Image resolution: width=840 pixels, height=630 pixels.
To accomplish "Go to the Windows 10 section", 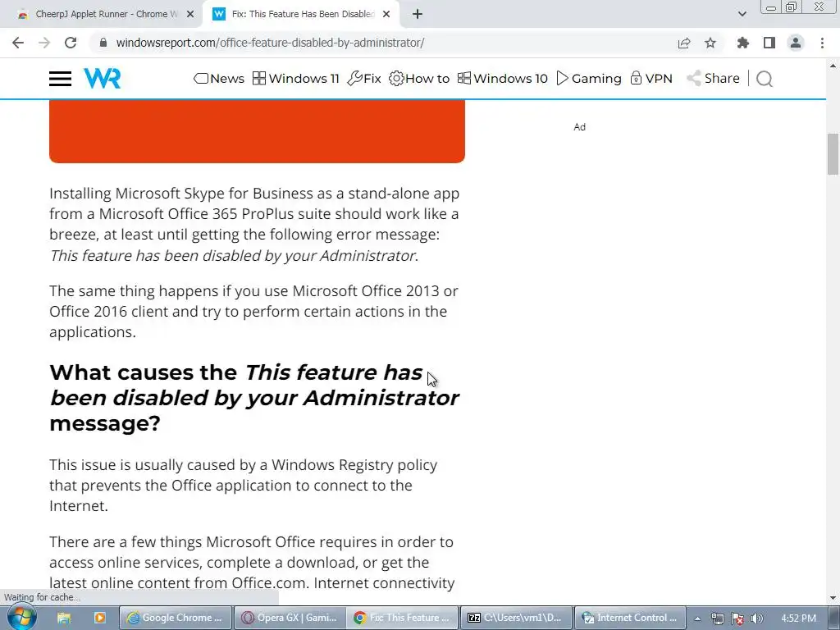I will [503, 79].
